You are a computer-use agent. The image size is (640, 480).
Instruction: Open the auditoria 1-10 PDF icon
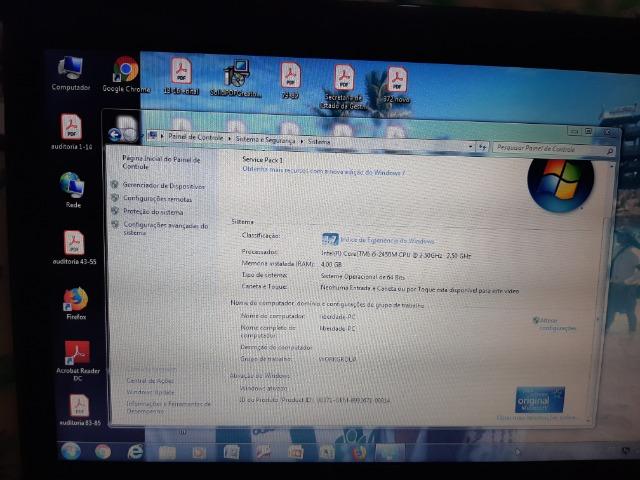(x=71, y=131)
